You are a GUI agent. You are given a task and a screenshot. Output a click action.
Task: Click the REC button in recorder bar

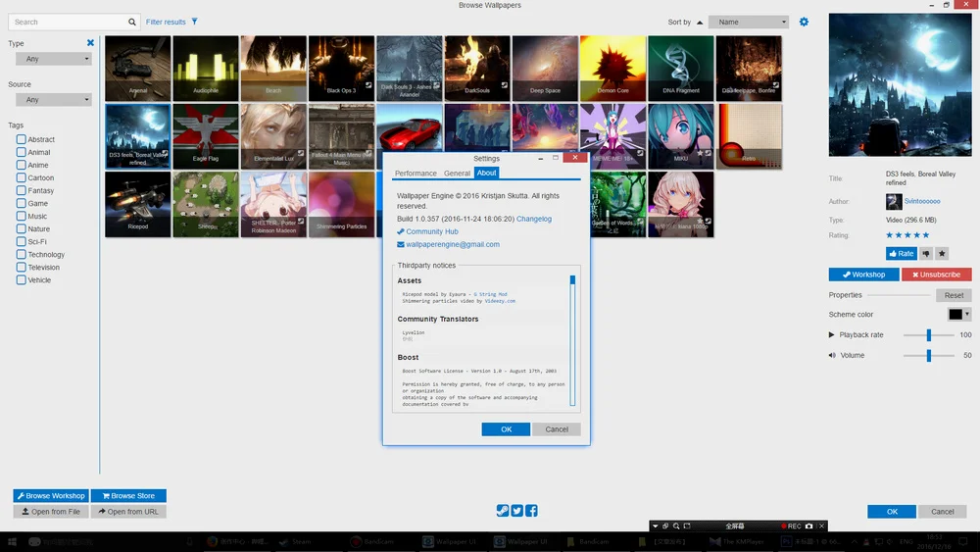coord(791,526)
